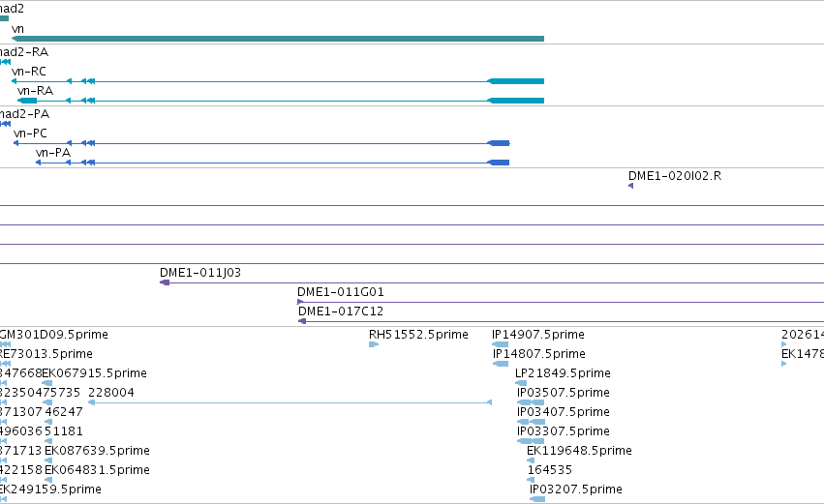The width and height of the screenshot is (824, 504).
Task: Click the IP14807.5prime EST marker
Action: [x=501, y=364]
